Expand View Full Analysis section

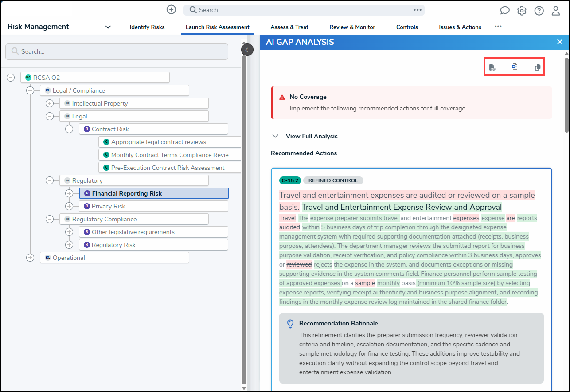tap(305, 136)
